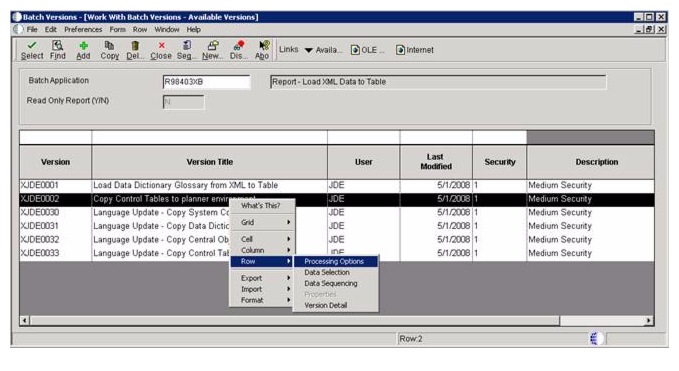Click the Security column header
Screen dimensions: 679x371
(500, 162)
